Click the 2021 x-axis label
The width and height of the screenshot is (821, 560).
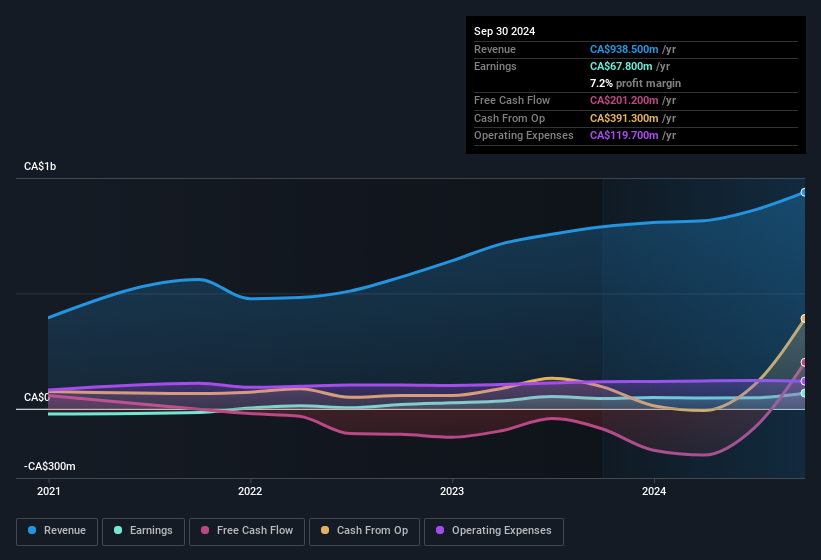(x=49, y=491)
